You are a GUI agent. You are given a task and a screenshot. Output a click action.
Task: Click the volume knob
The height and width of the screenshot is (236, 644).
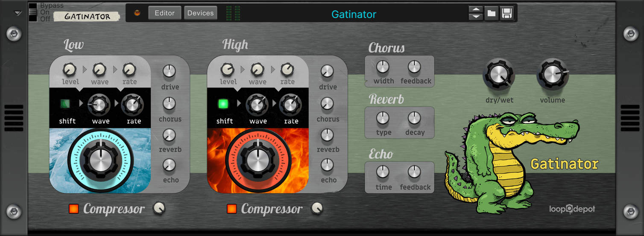click(552, 75)
